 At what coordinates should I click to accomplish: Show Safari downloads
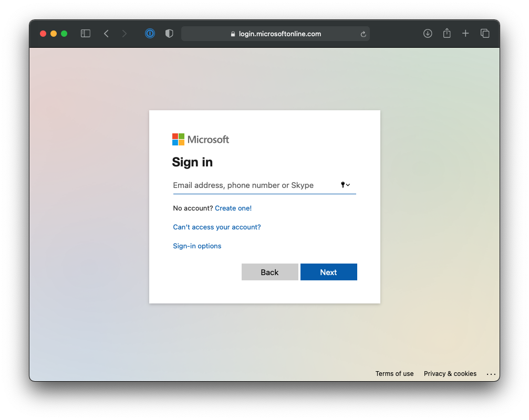(x=428, y=34)
